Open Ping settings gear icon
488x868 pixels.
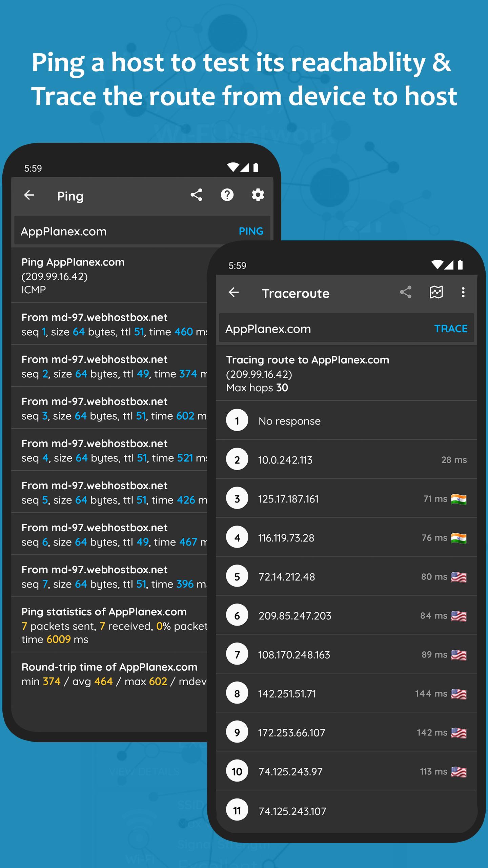coord(258,195)
